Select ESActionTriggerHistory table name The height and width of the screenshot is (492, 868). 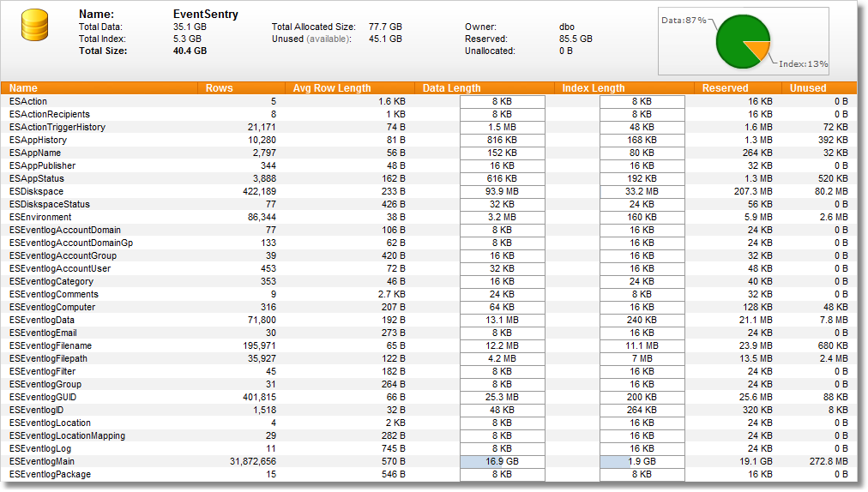tap(57, 127)
